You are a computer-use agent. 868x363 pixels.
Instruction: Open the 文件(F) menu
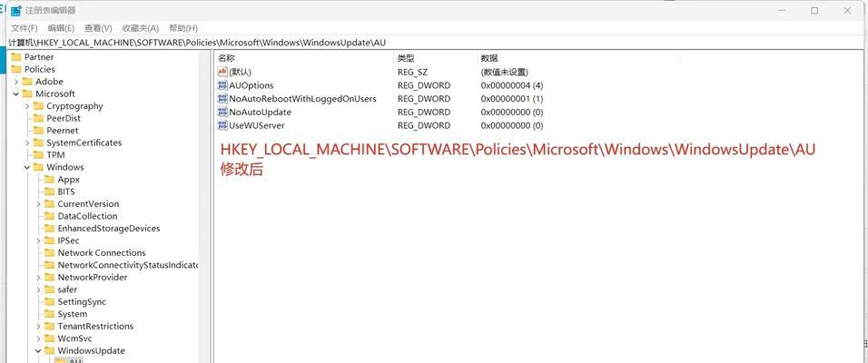(25, 28)
